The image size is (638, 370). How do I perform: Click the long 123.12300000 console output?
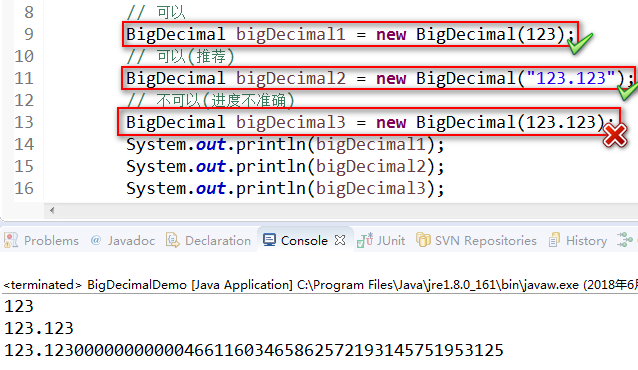254,350
